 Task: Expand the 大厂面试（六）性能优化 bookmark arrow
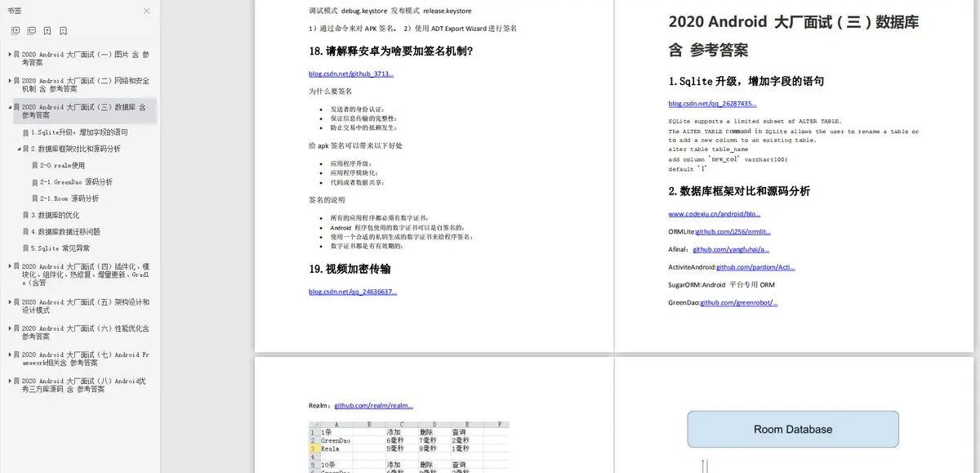(9, 328)
